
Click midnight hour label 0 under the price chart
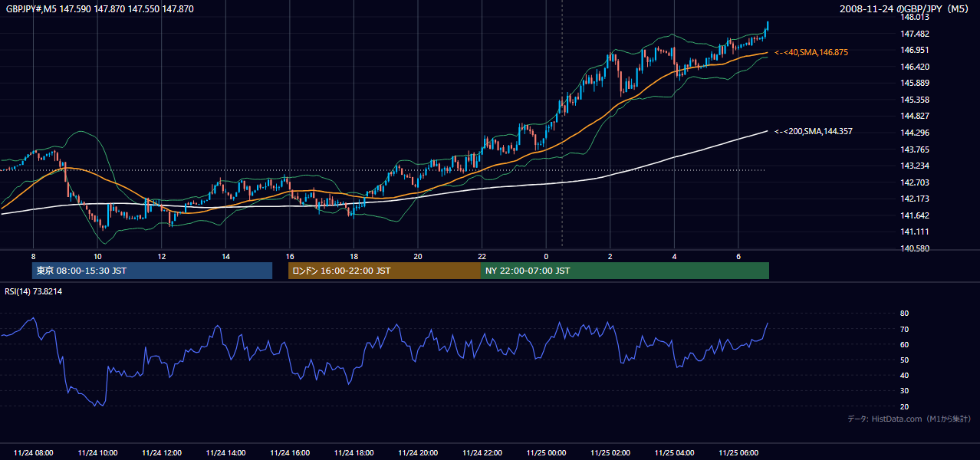click(x=546, y=256)
